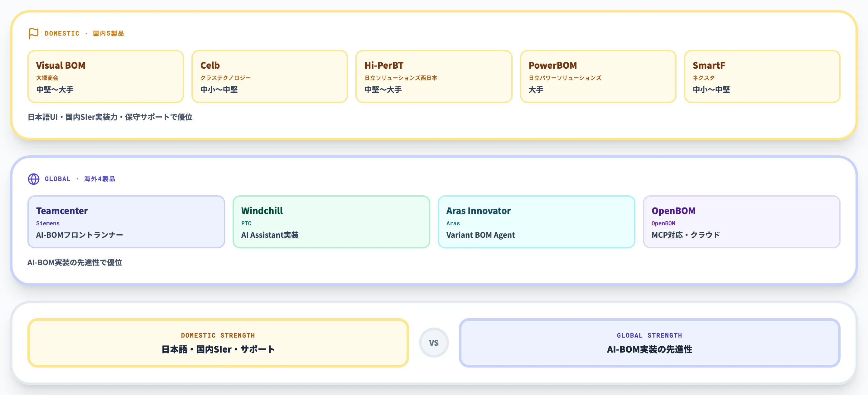Screen dimensions: 868x395
Task: Click the AI-BOMフロントランナー label
Action: (80, 235)
